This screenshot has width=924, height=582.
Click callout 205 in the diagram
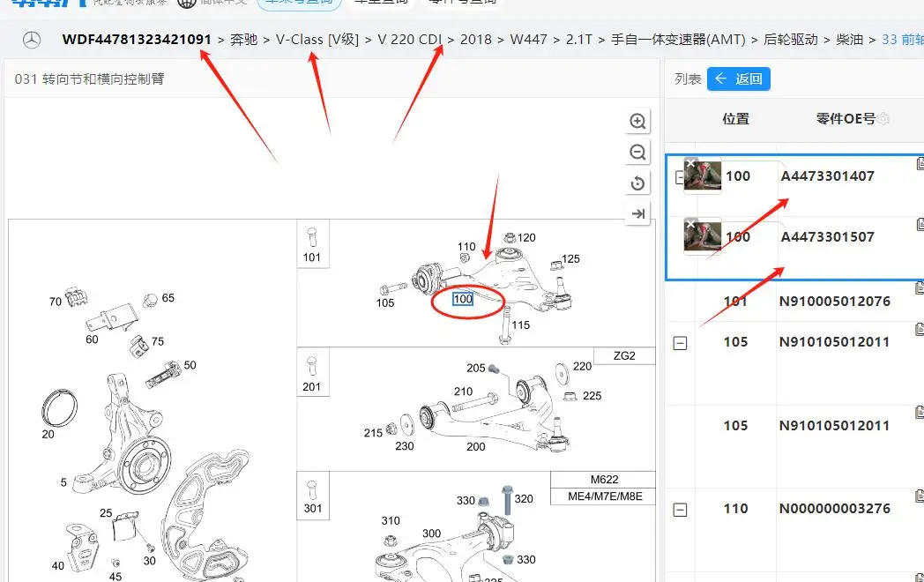pos(475,368)
